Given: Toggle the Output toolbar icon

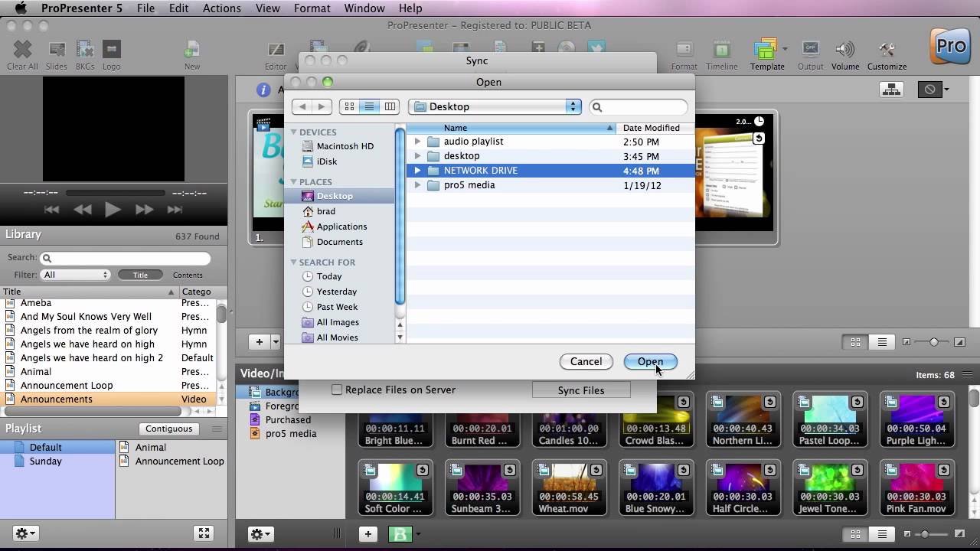Looking at the screenshot, I should pyautogui.click(x=810, y=51).
